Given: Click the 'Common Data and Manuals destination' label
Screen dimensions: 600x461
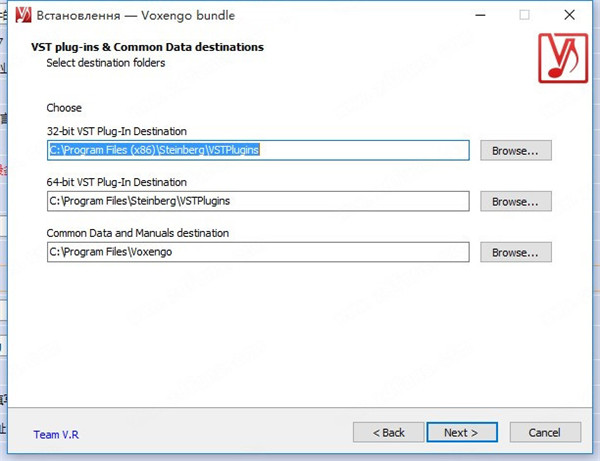Looking at the screenshot, I should 137,233.
